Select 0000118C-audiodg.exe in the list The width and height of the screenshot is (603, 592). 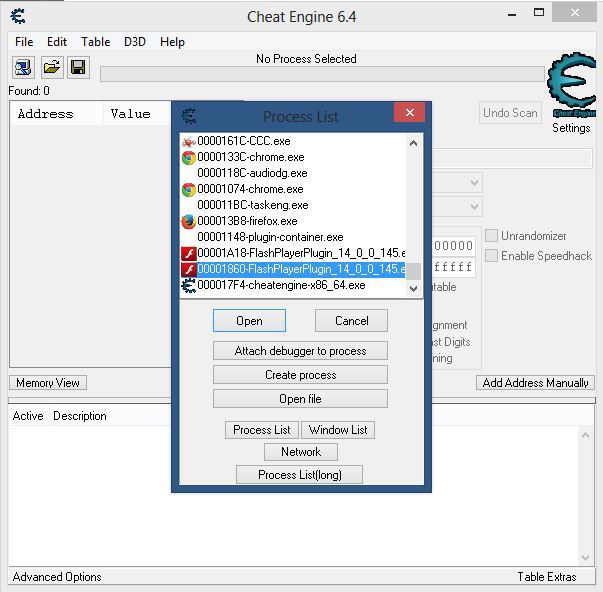click(x=292, y=173)
